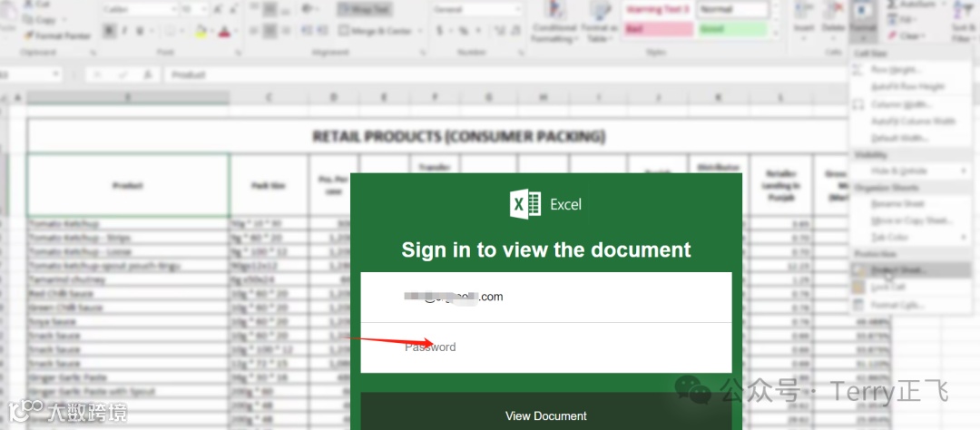This screenshot has height=430, width=980.
Task: Click the Borders icon
Action: (170, 31)
